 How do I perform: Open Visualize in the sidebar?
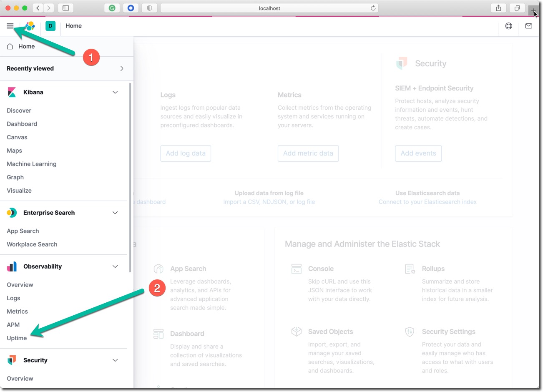tap(19, 191)
